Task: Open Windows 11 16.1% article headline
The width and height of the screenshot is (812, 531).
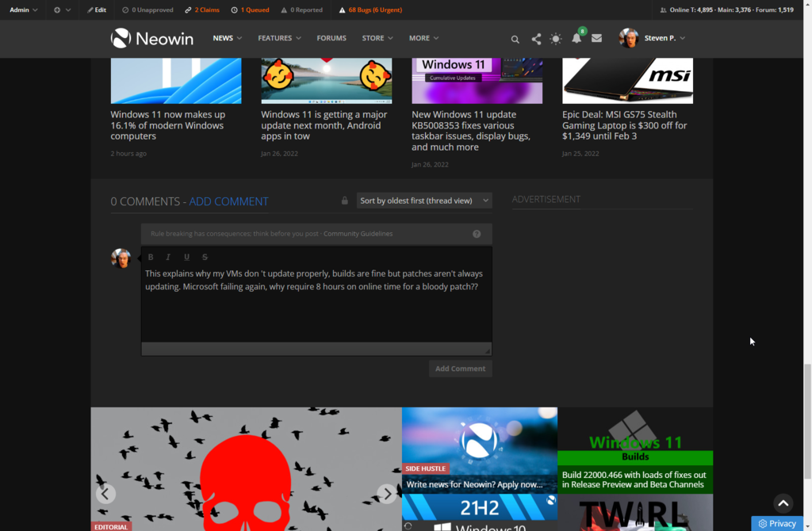Action: pyautogui.click(x=168, y=125)
